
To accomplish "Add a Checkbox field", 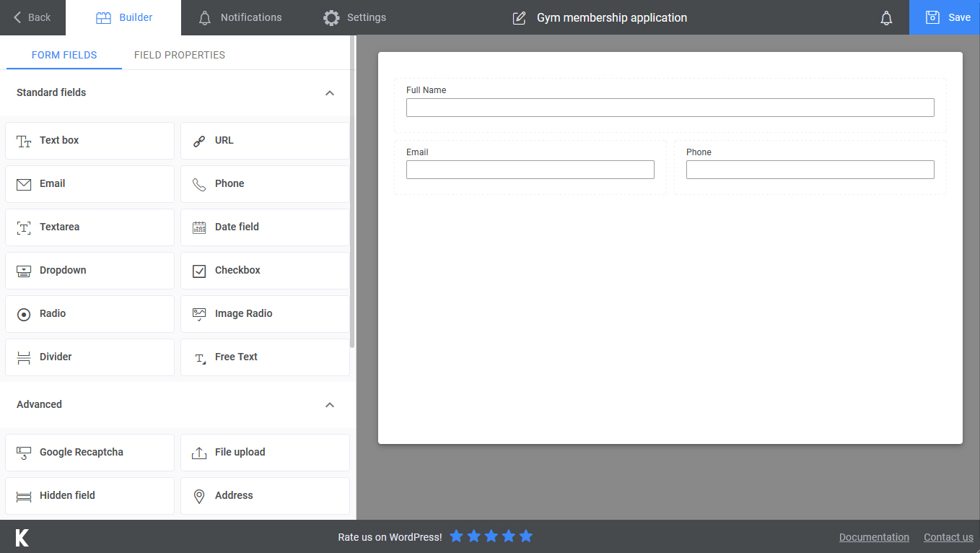I will (x=265, y=271).
